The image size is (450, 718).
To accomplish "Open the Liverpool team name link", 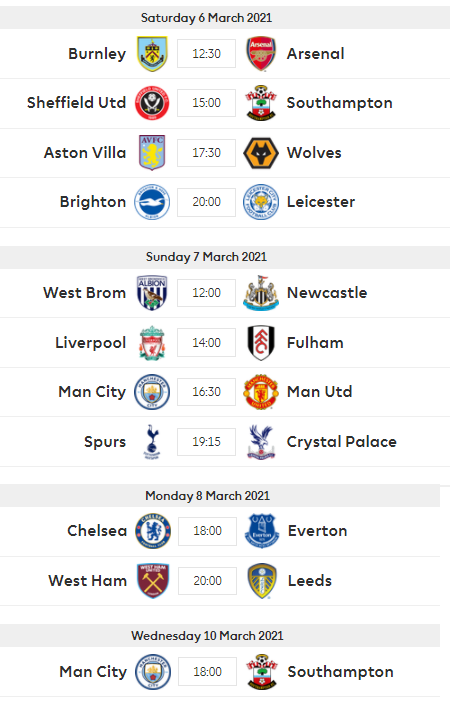I will point(91,343).
